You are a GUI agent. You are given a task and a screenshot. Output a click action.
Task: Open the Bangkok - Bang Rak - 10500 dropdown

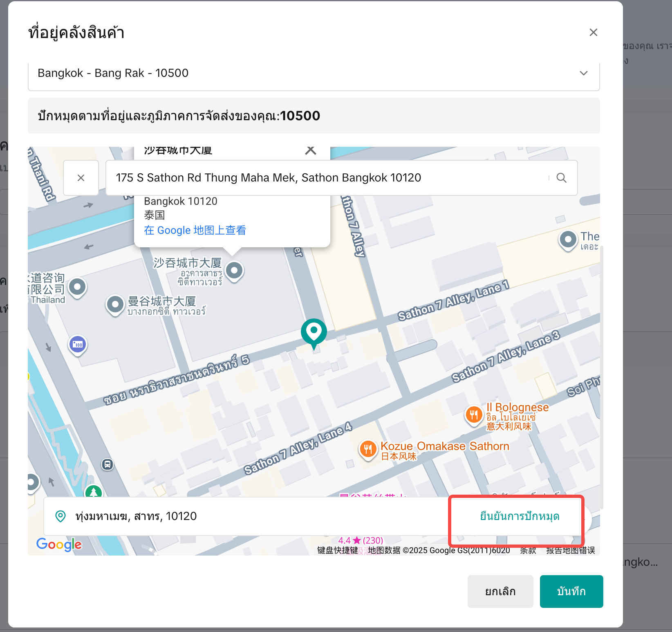click(x=314, y=73)
